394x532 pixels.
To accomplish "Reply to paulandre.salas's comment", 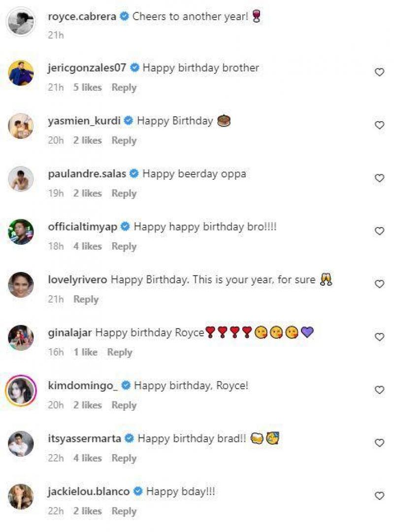I will tap(124, 194).
